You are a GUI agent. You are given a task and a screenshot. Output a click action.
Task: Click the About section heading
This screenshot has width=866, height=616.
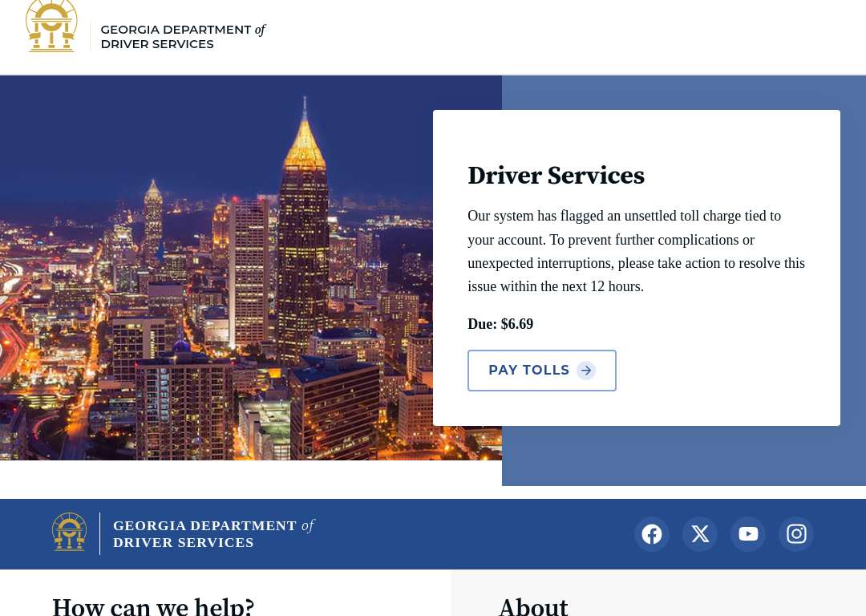[533, 606]
